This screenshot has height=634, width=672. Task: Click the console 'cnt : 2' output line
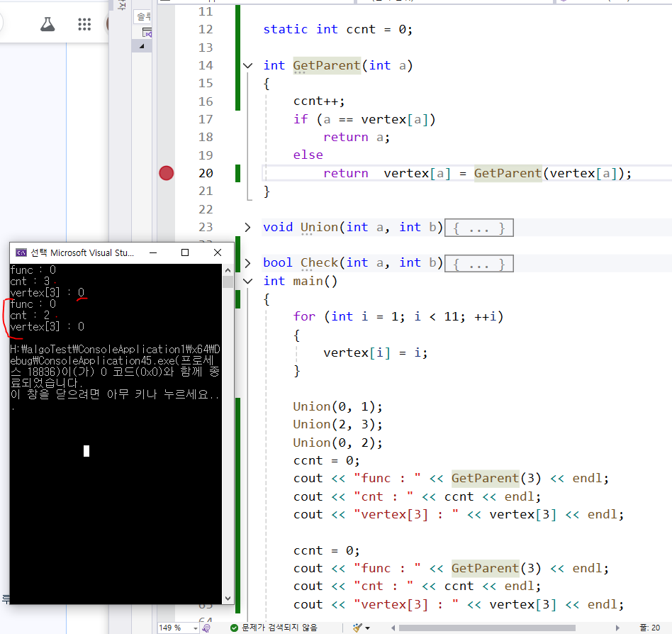[x=30, y=316]
